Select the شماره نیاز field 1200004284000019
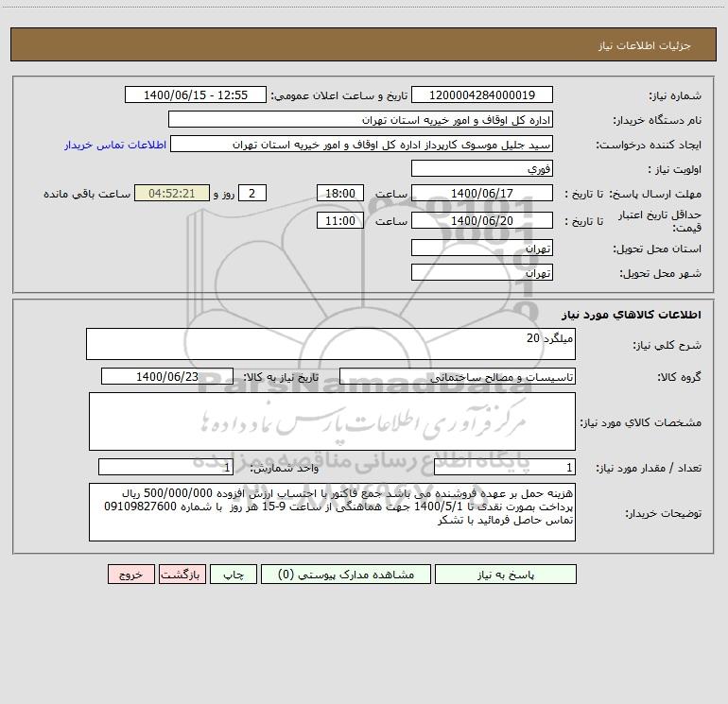 pos(482,94)
